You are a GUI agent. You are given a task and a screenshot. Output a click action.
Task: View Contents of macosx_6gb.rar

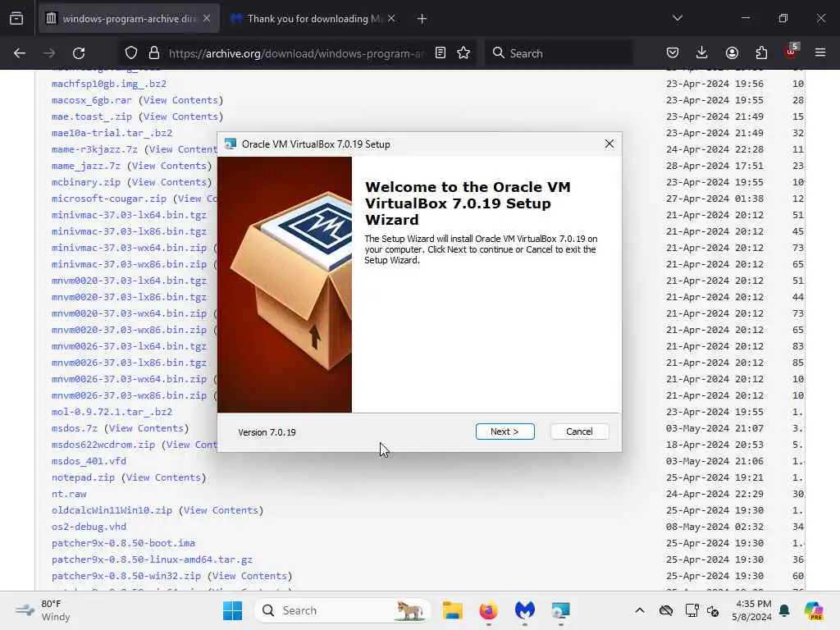(x=180, y=100)
